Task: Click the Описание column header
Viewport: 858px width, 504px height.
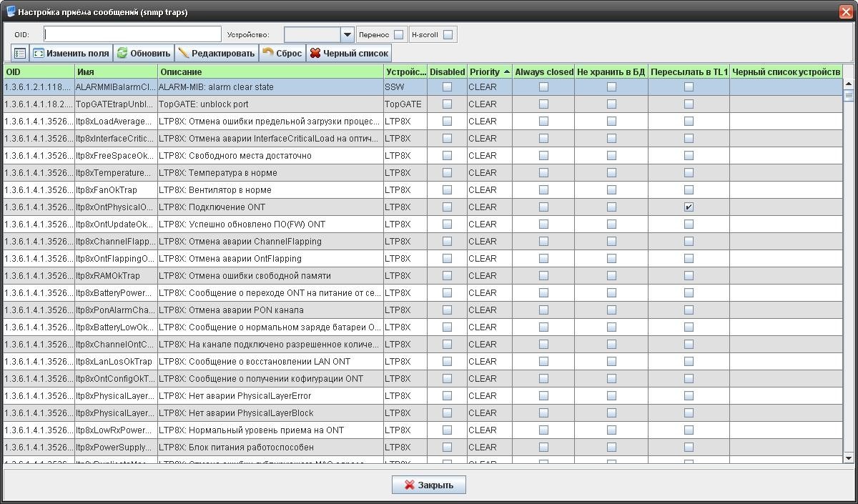Action: coord(270,72)
